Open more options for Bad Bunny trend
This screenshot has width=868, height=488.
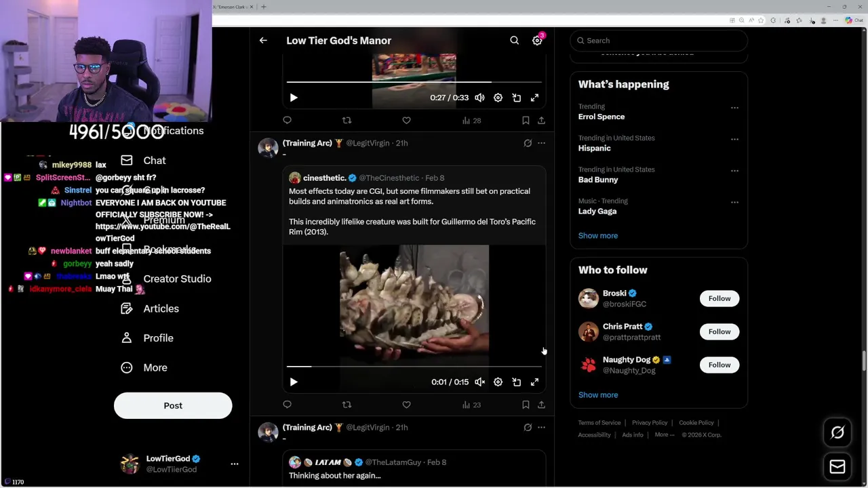click(734, 171)
